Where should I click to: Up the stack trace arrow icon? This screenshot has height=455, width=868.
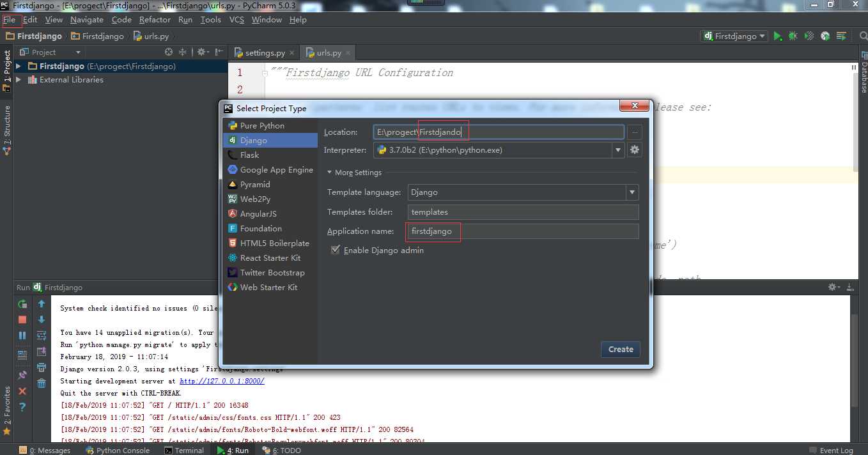coord(42,304)
